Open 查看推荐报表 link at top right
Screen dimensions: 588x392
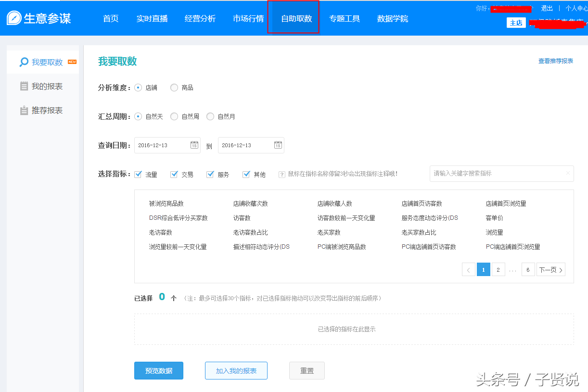(556, 61)
